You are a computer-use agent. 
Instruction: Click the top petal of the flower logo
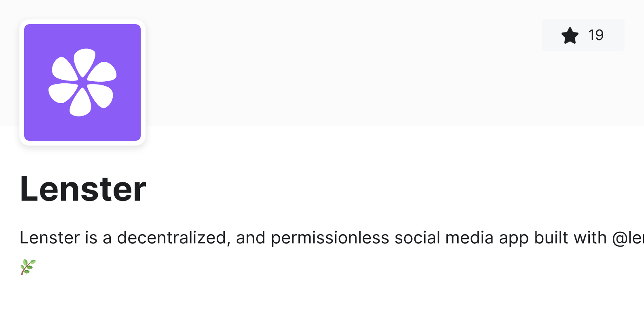[84, 61]
